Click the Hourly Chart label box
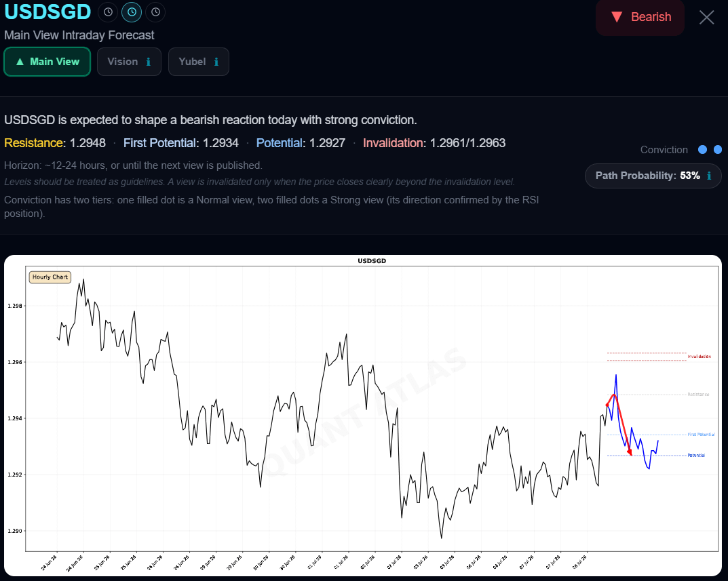 click(50, 277)
